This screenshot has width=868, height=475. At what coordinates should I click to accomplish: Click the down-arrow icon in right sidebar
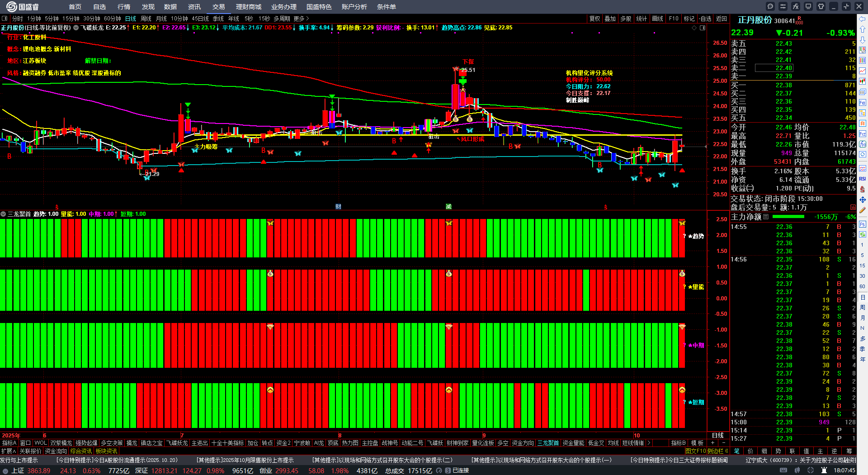(863, 40)
